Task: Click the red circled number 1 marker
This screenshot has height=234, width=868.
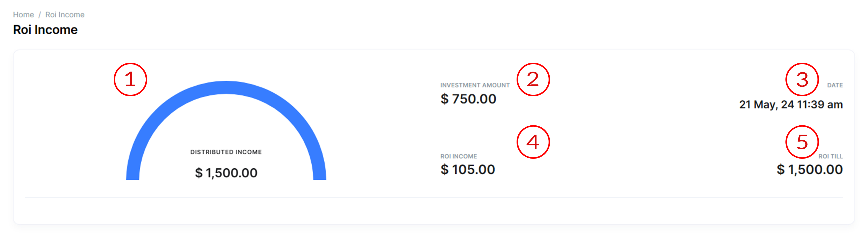Action: (x=130, y=79)
